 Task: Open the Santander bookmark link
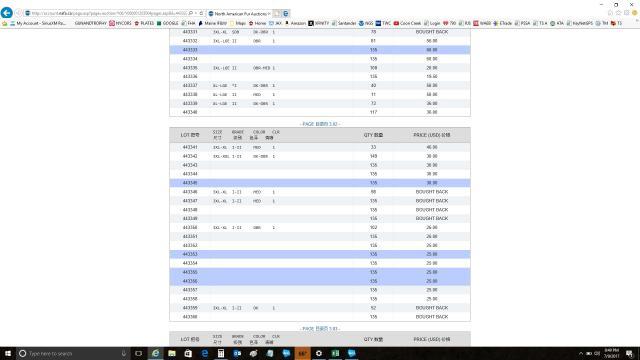pyautogui.click(x=344, y=23)
